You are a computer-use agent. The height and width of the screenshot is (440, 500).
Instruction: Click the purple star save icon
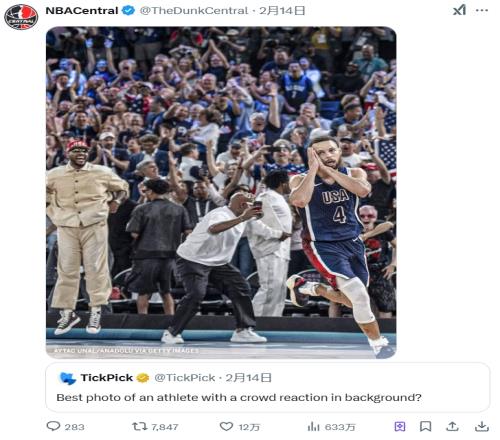click(x=400, y=426)
